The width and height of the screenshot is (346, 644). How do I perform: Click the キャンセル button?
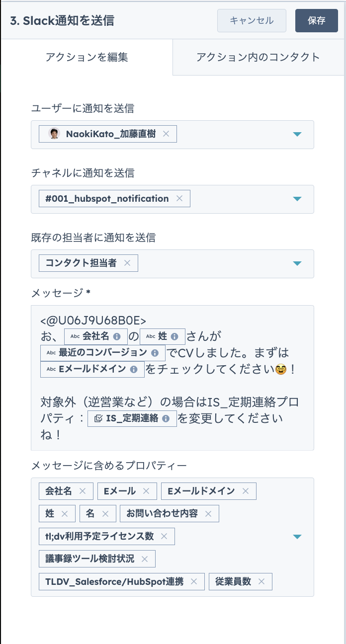point(251,20)
